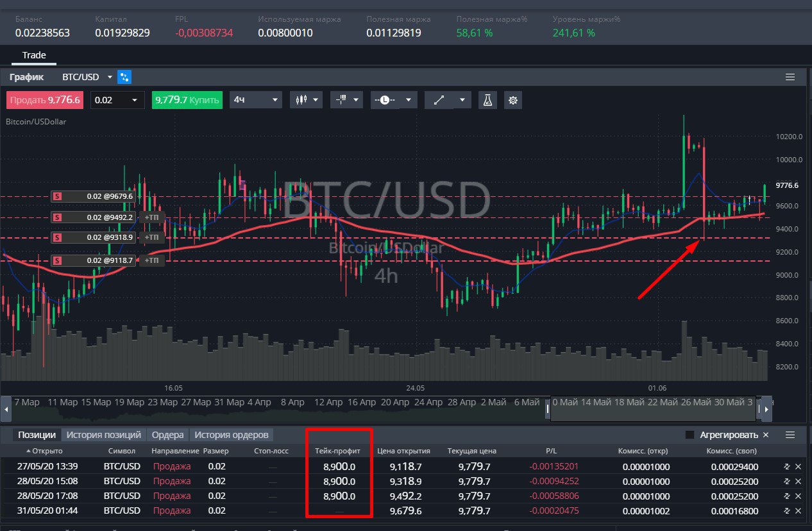Open the История позиций tab

click(104, 435)
